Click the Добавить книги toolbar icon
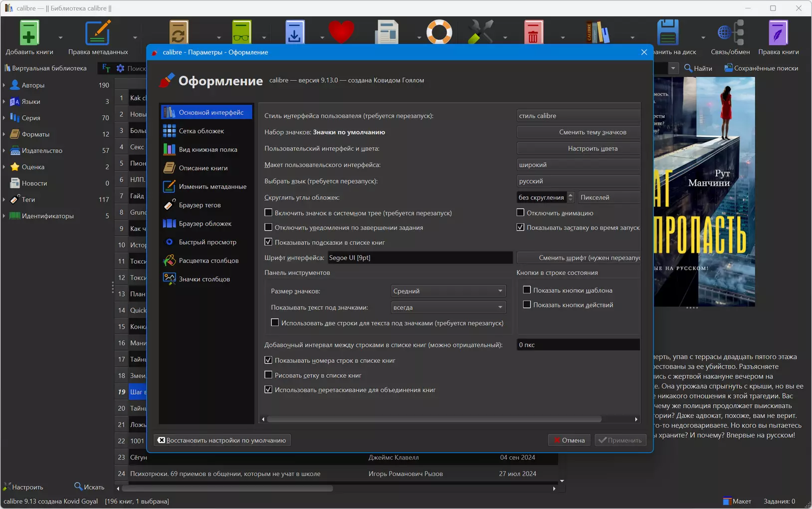 pos(29,38)
